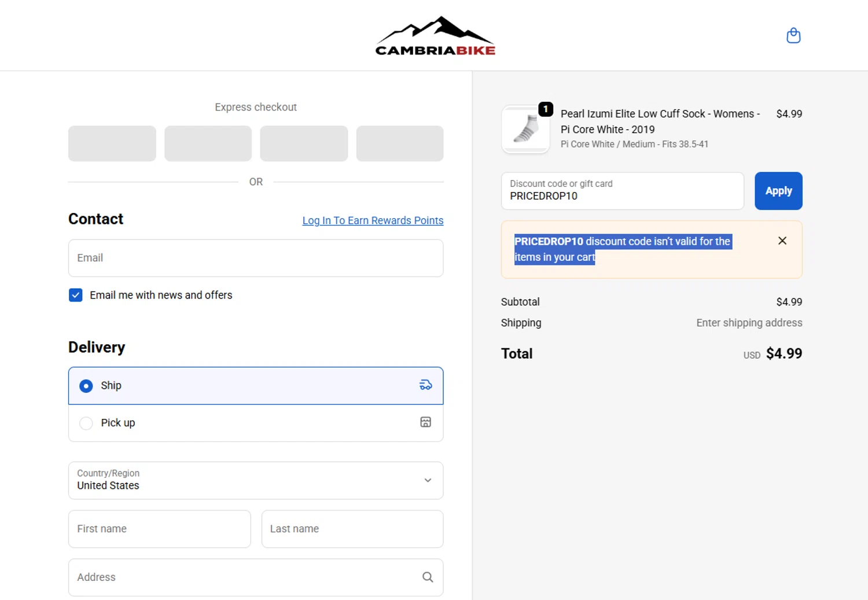Viewport: 868px width, 600px height.
Task: Click the Address input field
Action: pos(256,577)
